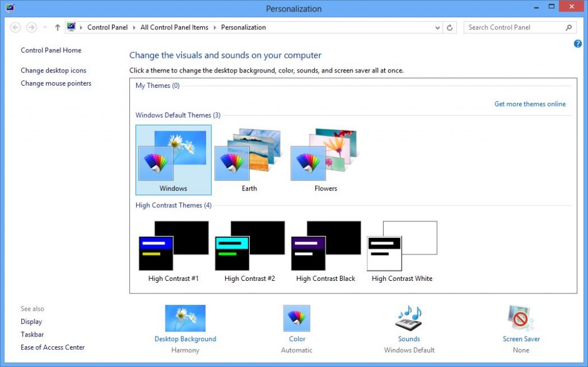The image size is (588, 367).
Task: Click Windows Default Themes (3) header
Action: [x=178, y=115]
